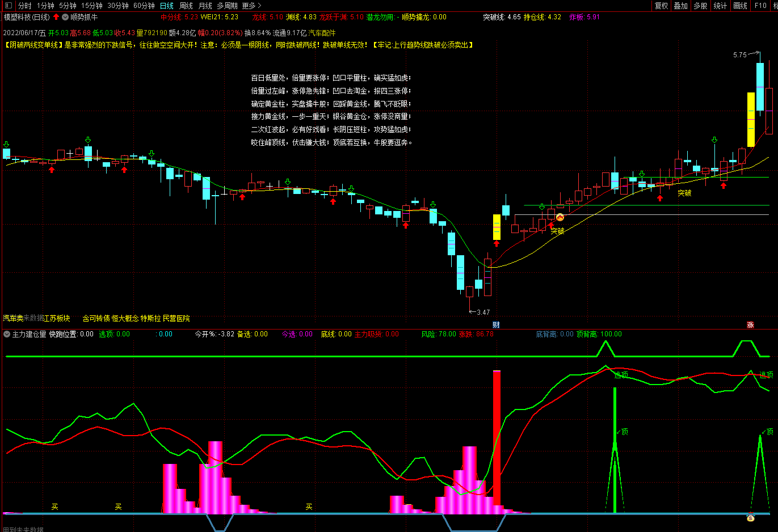The width and height of the screenshot is (778, 532).
Task: Click the 换8.64% turnover value
Action: coord(258,33)
